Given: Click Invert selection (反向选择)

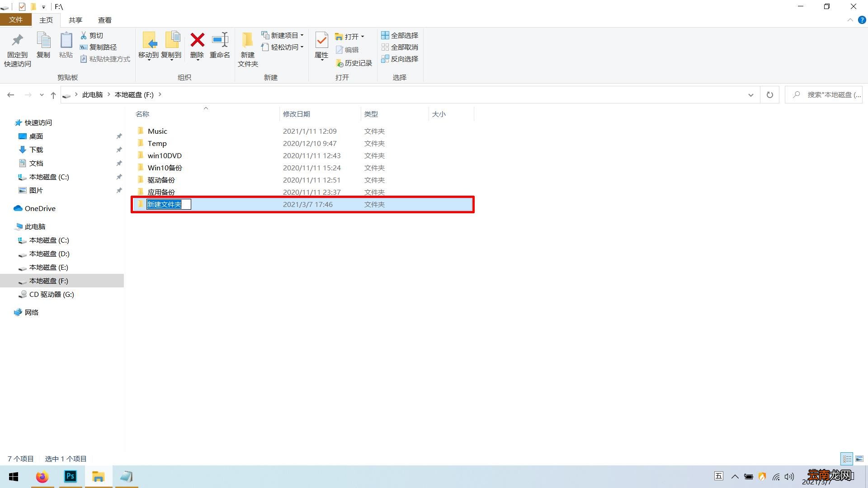Looking at the screenshot, I should pyautogui.click(x=400, y=59).
